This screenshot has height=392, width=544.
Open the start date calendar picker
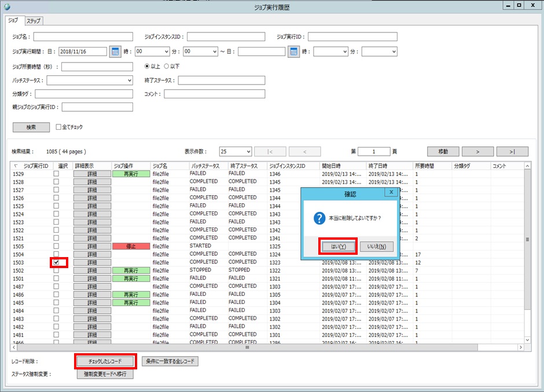[x=115, y=52]
